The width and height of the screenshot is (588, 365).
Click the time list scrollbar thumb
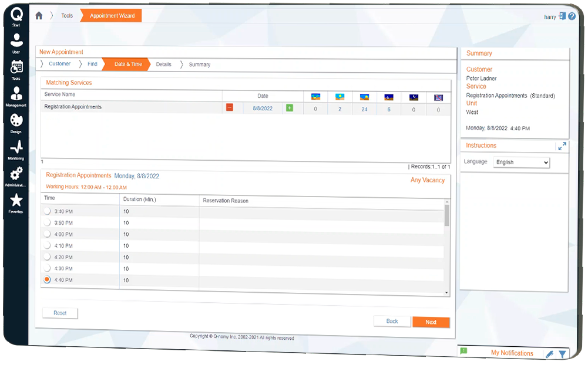pos(446,215)
